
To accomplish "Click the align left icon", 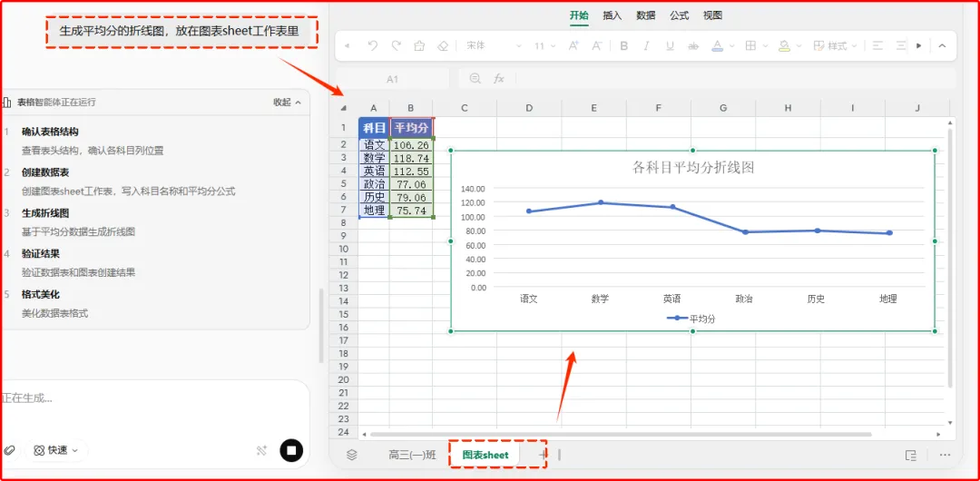I will (x=877, y=45).
